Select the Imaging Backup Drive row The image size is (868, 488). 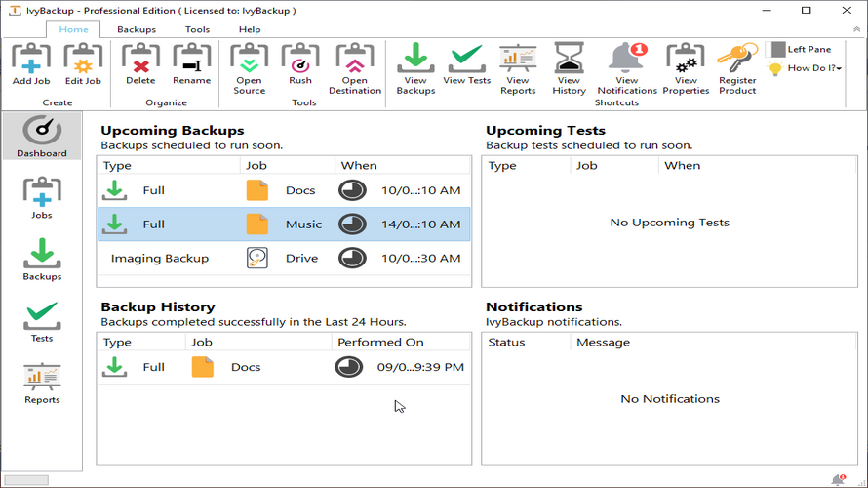pyautogui.click(x=283, y=258)
